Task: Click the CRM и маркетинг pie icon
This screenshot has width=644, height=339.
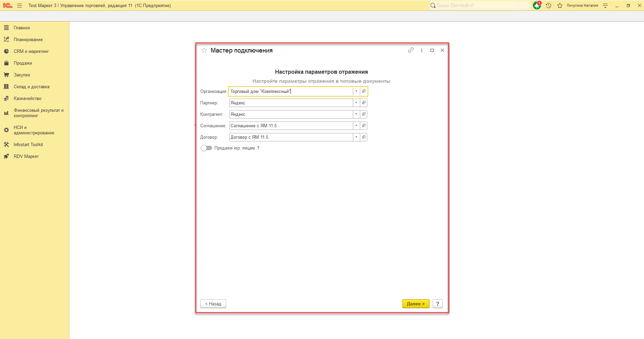Action: point(6,51)
